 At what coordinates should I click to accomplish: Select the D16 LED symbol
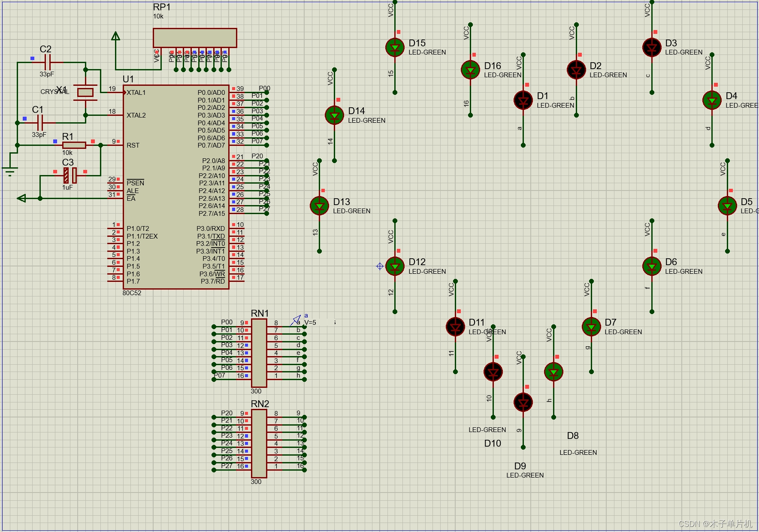click(x=470, y=70)
